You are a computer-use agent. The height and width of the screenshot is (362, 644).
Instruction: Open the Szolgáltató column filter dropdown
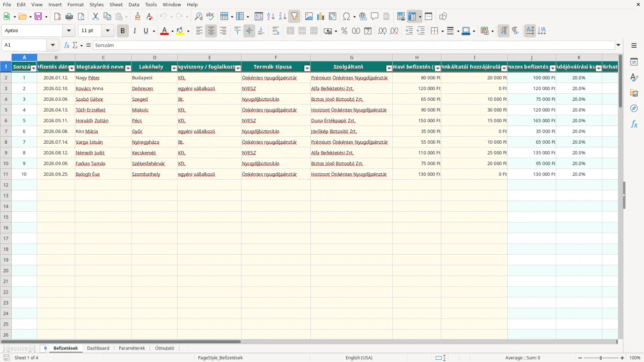pos(389,68)
